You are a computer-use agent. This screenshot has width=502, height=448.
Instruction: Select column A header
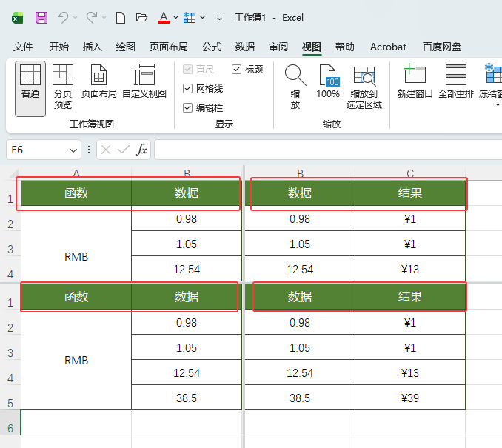(76, 173)
